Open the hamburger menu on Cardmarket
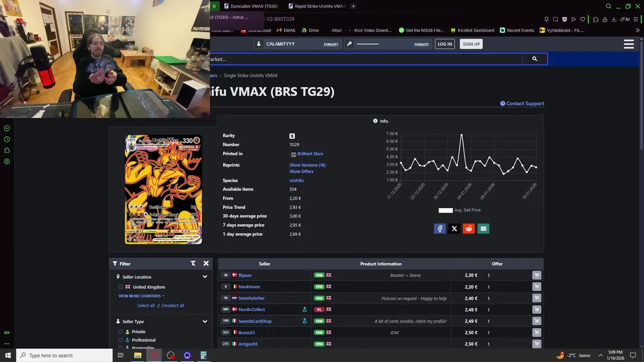Screen dimensions: 644x362 point(628,44)
